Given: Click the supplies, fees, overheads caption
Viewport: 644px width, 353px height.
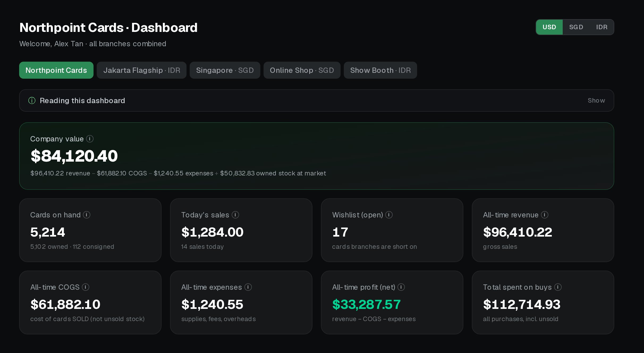Looking at the screenshot, I should pos(218,319).
